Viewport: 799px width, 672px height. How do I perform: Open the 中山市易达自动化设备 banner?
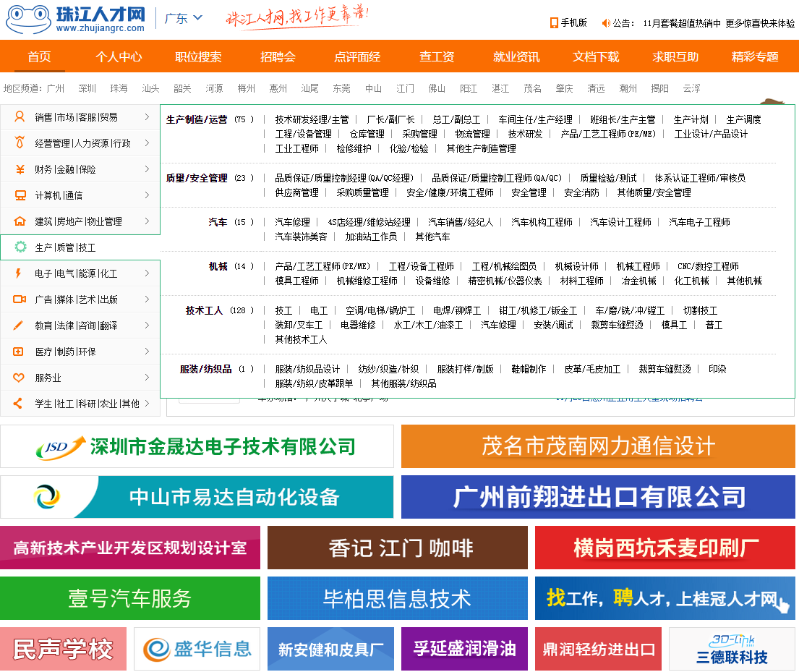(x=197, y=497)
